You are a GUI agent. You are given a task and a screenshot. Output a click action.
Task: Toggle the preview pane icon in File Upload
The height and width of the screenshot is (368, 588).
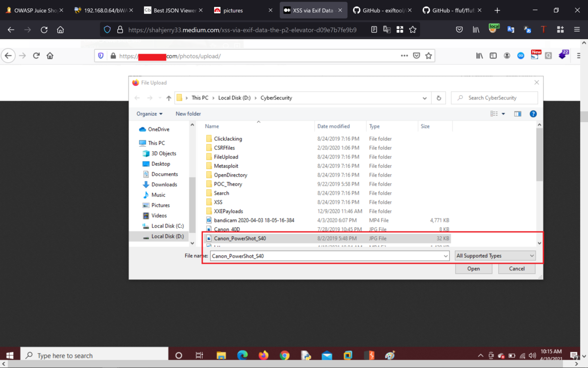coord(517,114)
